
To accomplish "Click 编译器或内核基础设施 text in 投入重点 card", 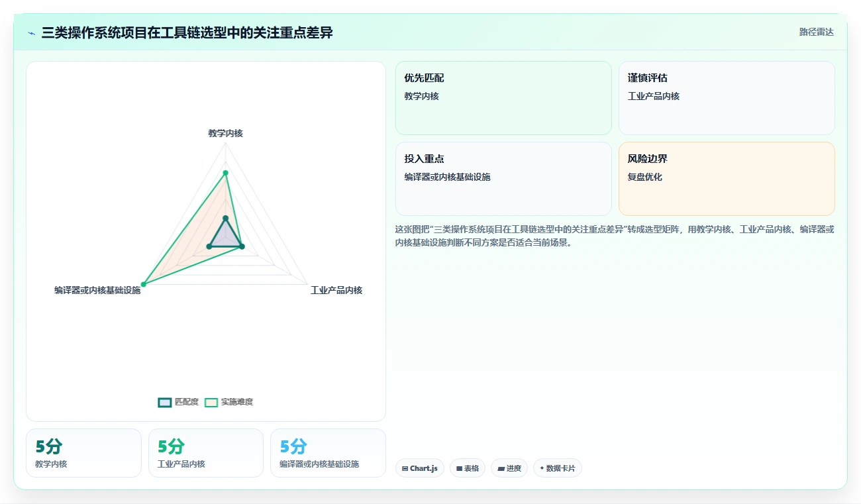I will [448, 177].
